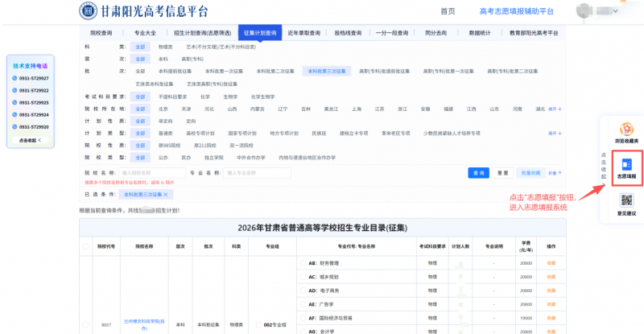
Task: Collapse the right sidebar via 点击收起
Action: coord(604,168)
